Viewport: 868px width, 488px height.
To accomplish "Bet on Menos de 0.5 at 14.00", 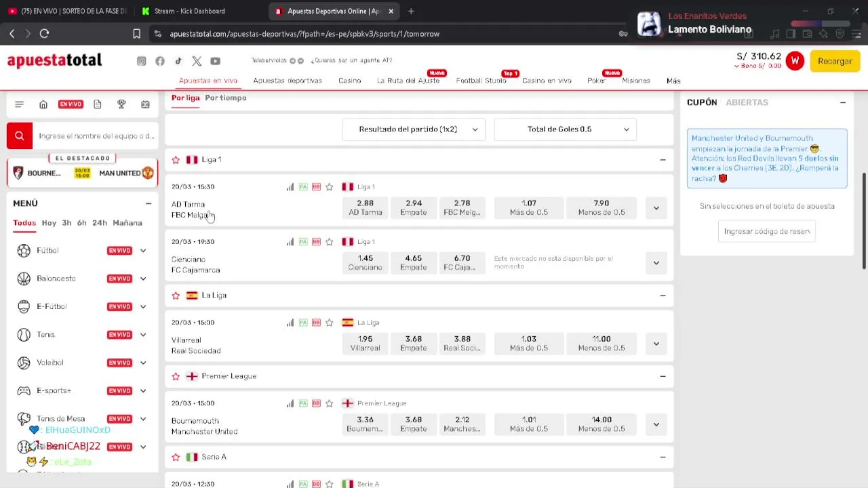I will tap(601, 424).
